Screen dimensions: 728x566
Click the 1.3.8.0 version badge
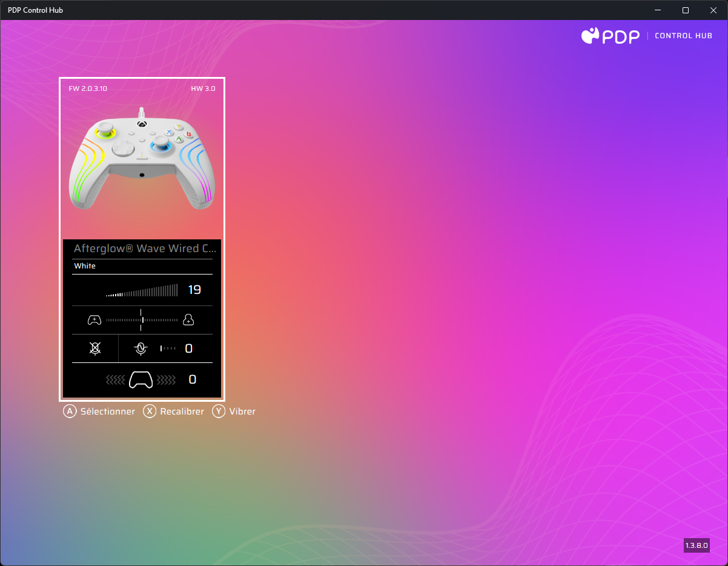(x=697, y=545)
